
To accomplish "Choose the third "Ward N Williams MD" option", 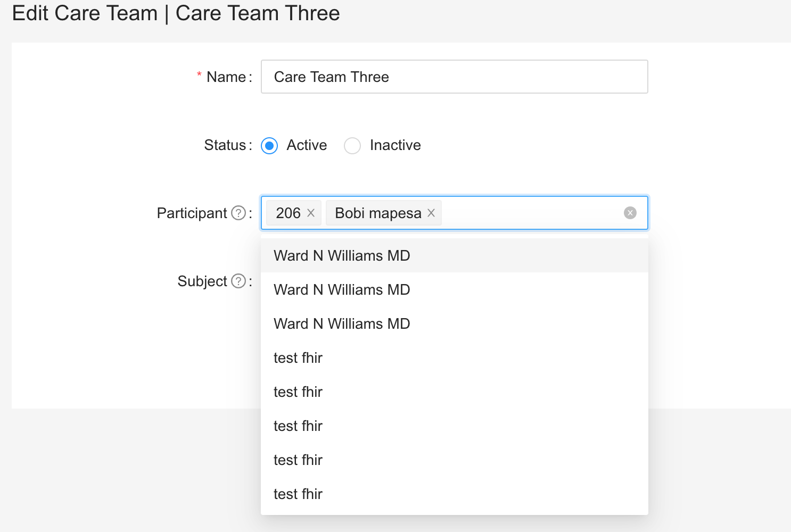I will coord(341,323).
